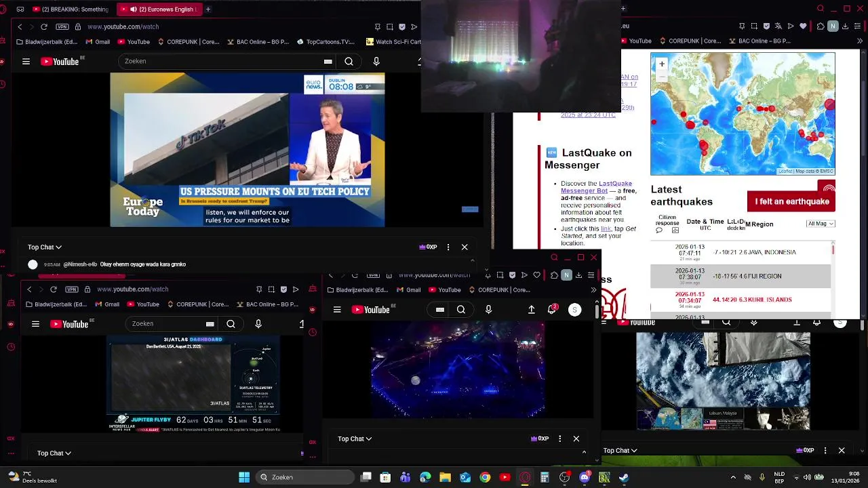Select JAVA, INDONESIA earthquake row
This screenshot has width=868, height=488.
point(741,252)
